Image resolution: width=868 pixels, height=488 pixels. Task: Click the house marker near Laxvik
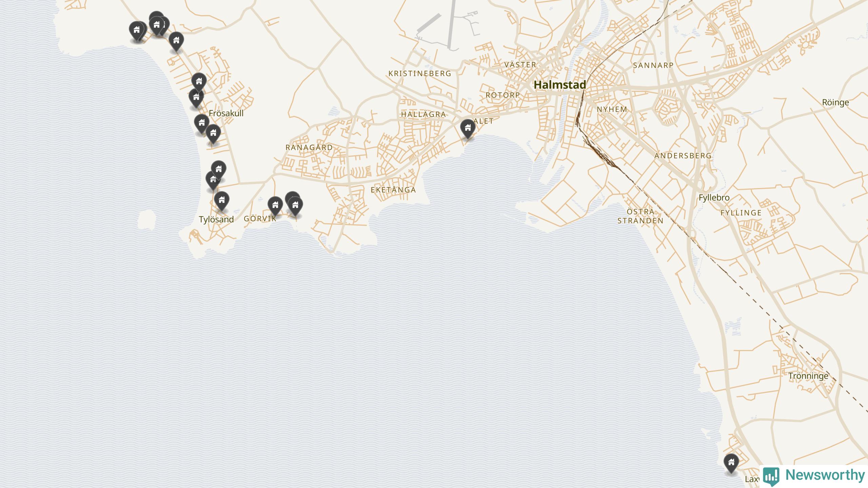click(731, 463)
